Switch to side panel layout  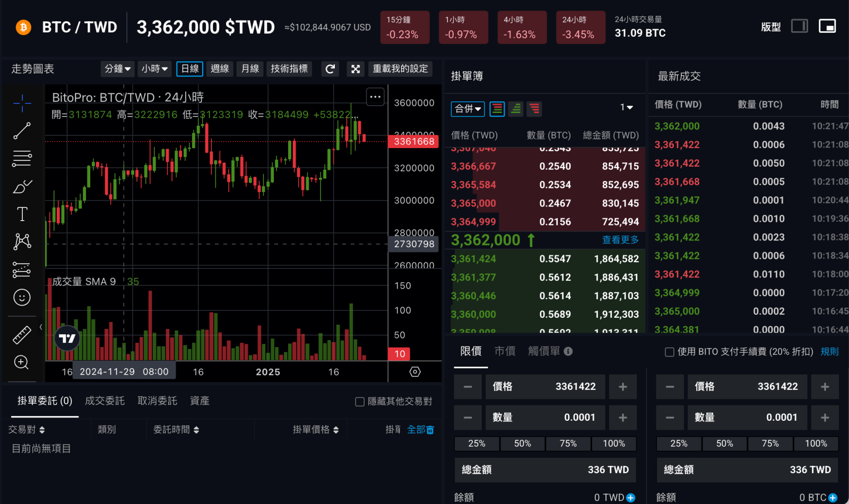click(800, 26)
